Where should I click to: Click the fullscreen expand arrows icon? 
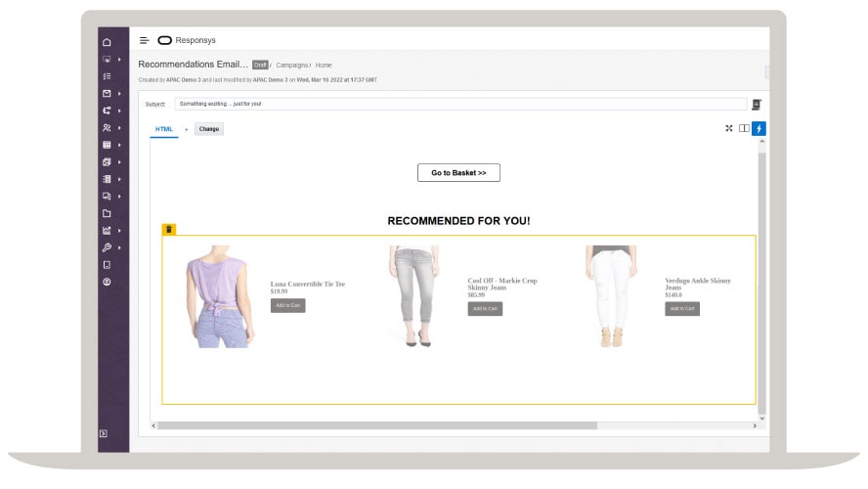(x=729, y=128)
